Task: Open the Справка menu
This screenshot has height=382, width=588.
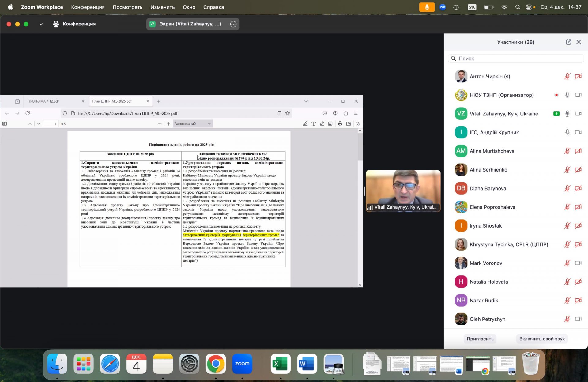Action: [213, 7]
